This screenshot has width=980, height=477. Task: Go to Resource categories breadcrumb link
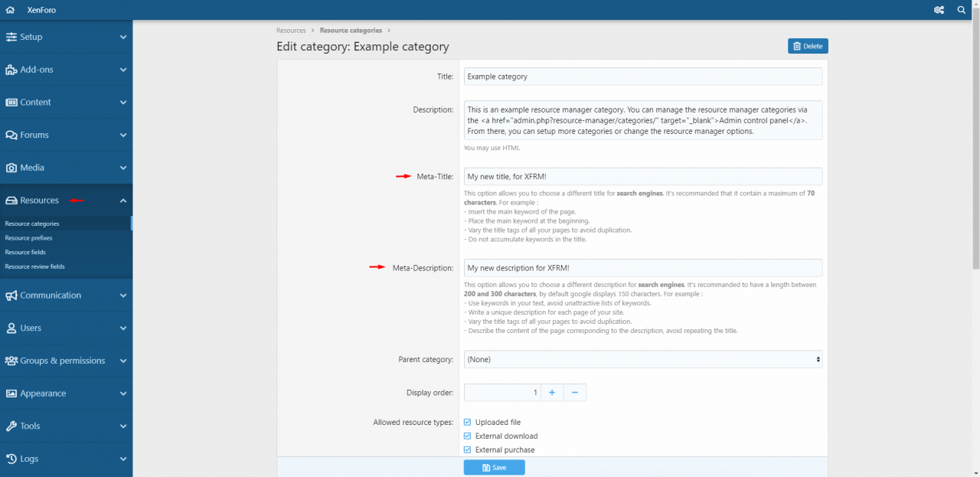point(351,31)
